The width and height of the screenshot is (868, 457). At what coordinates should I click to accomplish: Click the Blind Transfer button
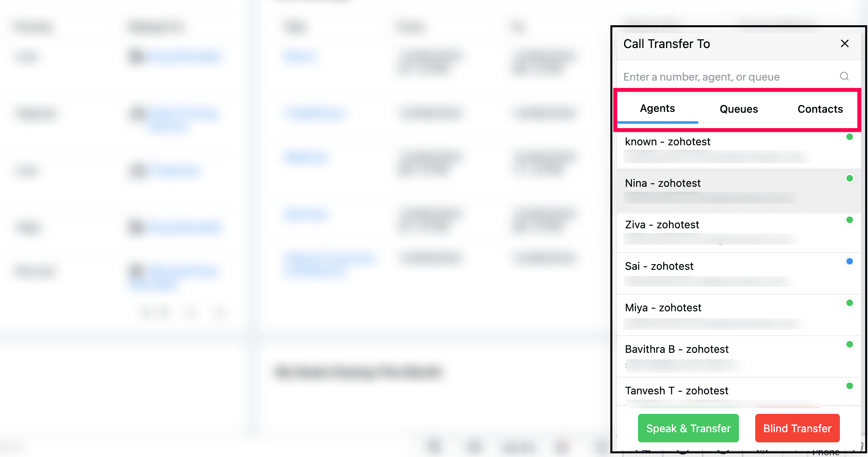797,428
